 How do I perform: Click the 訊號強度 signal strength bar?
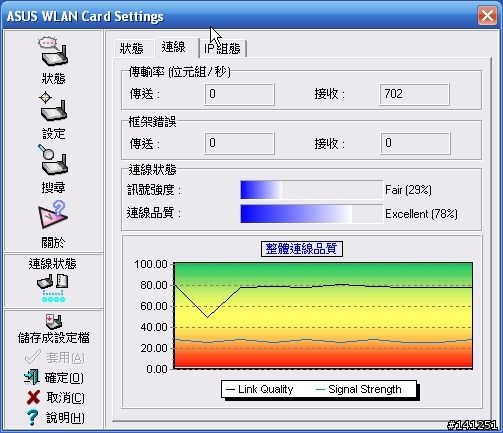tap(311, 190)
